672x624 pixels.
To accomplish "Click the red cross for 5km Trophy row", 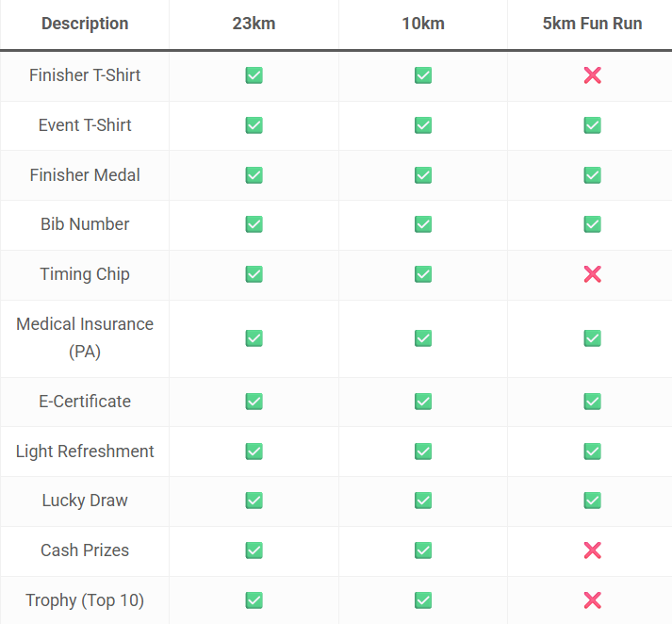I will (x=592, y=600).
